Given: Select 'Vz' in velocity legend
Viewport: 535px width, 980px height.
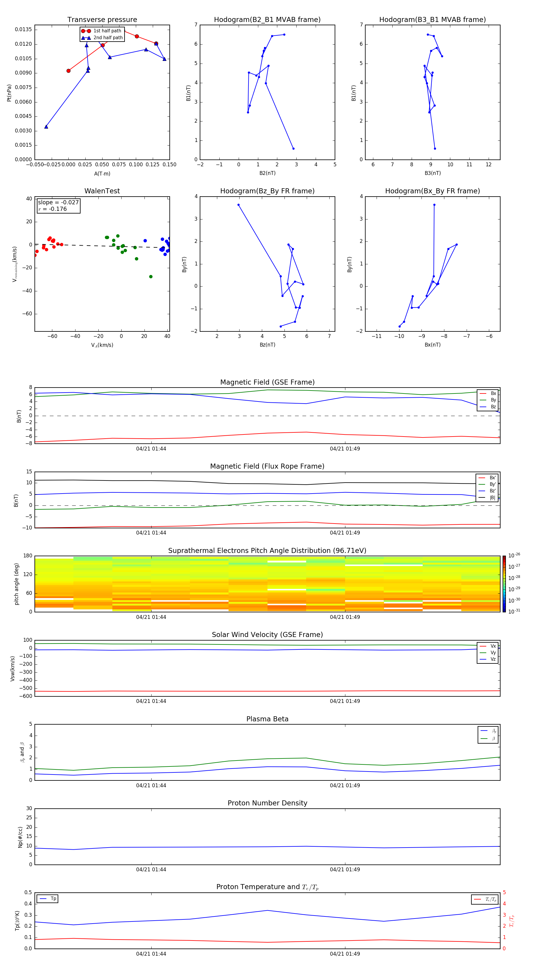Looking at the screenshot, I should click(488, 659).
